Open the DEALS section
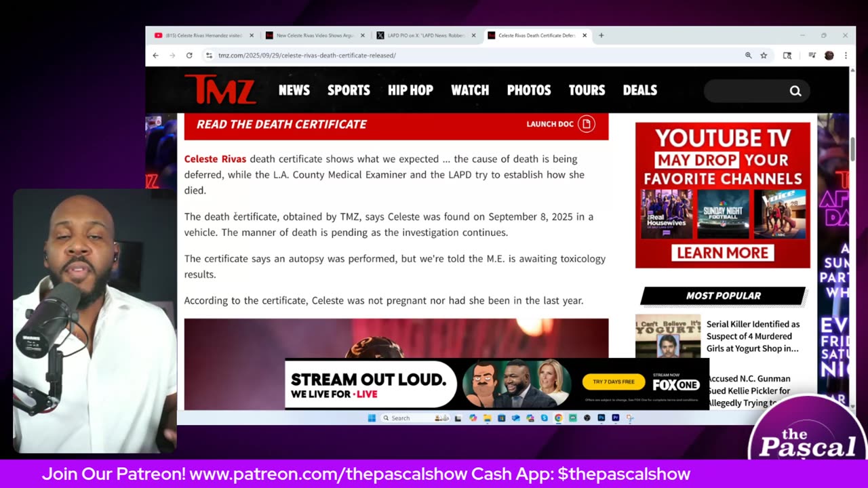 (x=640, y=90)
